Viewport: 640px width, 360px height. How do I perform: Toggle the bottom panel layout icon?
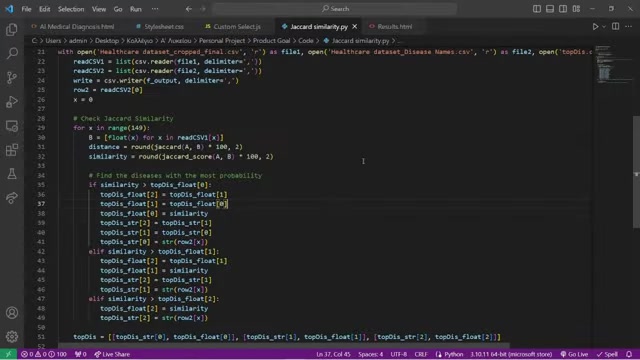tap(550, 9)
